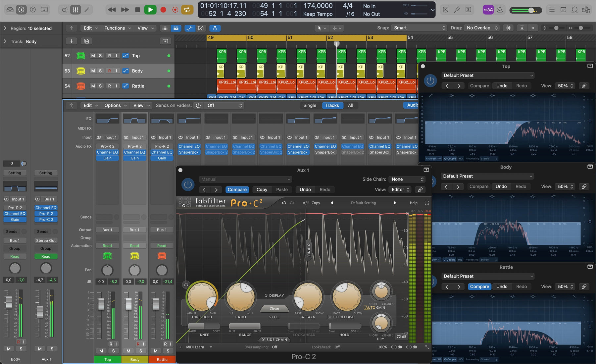Screen dimensions: 596x364
Task: Expand the Region: 10 selected disclosure
Action: point(5,28)
